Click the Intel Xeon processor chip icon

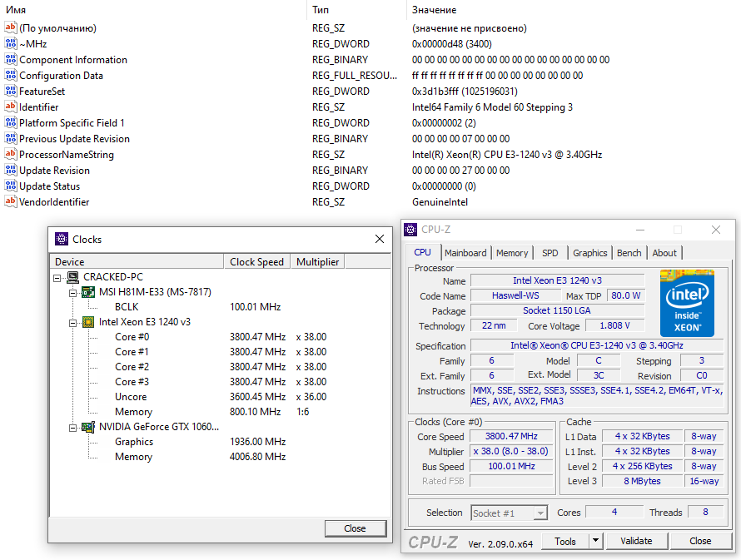(x=88, y=322)
